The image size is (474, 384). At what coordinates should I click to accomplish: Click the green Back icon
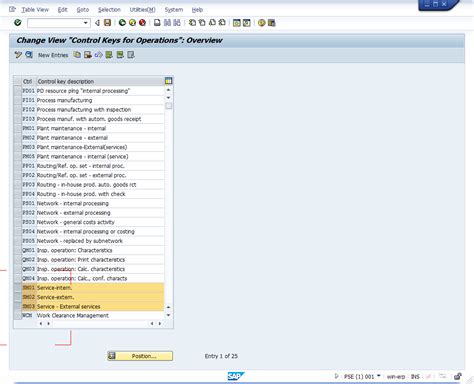pyautogui.click(x=122, y=23)
